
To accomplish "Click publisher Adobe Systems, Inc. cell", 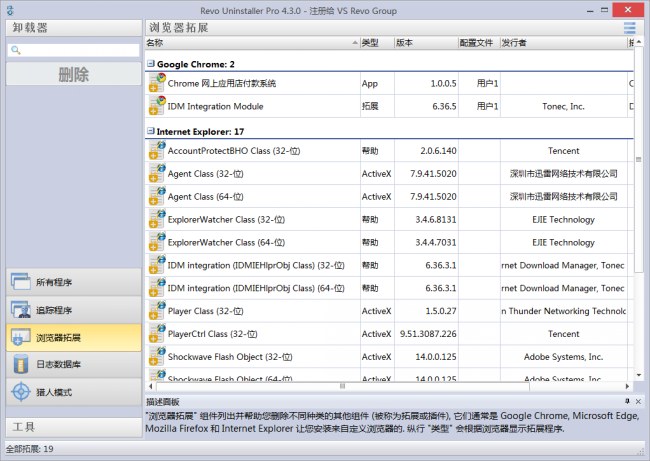I will coord(563,357).
